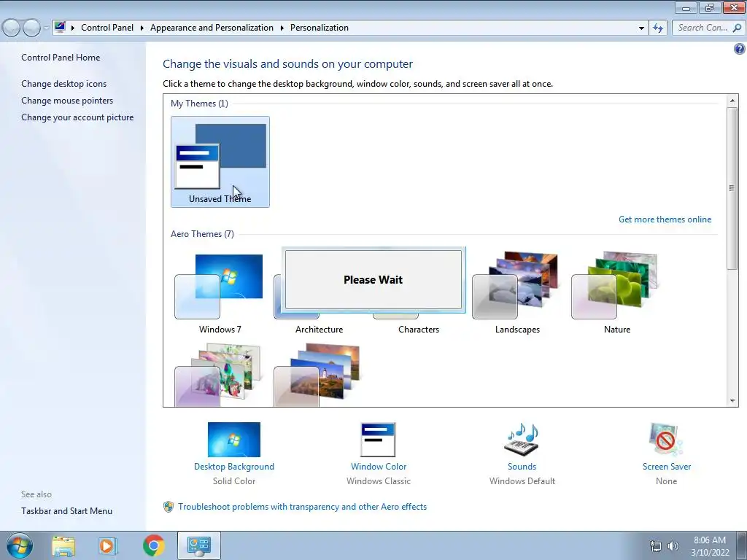Image resolution: width=747 pixels, height=560 pixels.
Task: Click the Control Panel icon in address bar
Action: click(x=60, y=27)
